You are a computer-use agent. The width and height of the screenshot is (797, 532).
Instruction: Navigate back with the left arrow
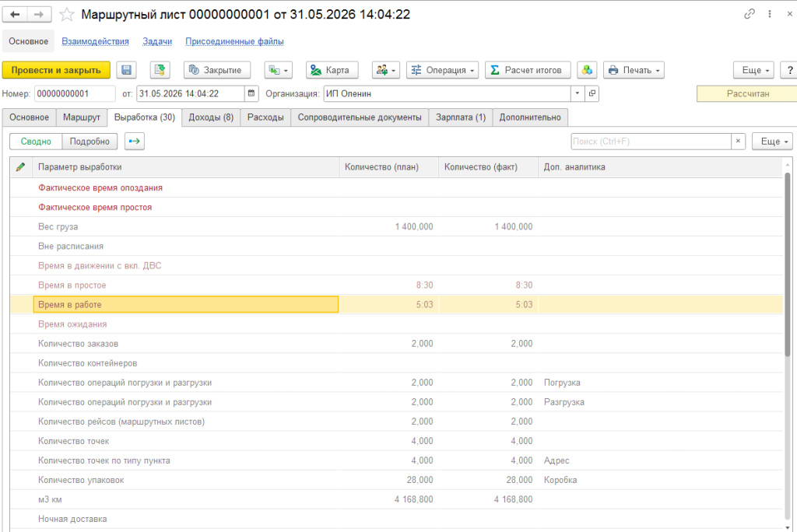point(15,14)
